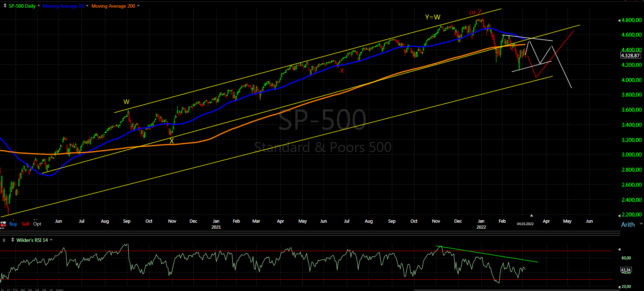644x291 pixels.
Task: Click the arrow marker at top of RSI scale
Action: [x=619, y=249]
